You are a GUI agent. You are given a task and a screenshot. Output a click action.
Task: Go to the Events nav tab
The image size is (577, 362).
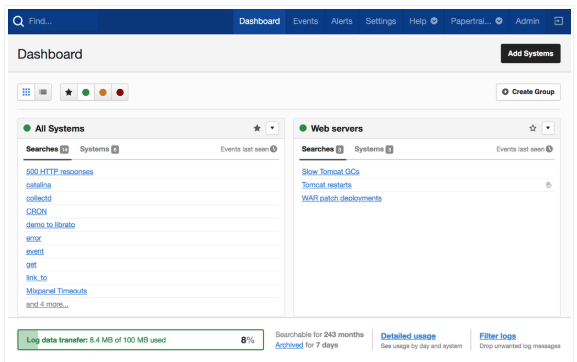305,21
